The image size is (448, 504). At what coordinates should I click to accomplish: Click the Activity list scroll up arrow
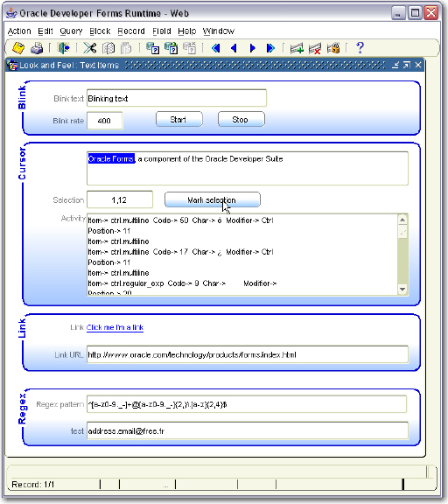point(402,220)
